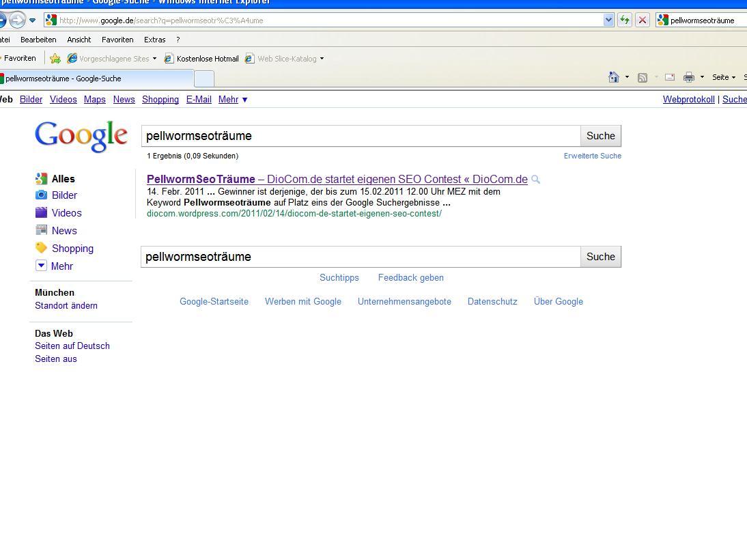Viewport: 747px width, 560px height.
Task: Go to Videos in Google top navigation
Action: 64,99
